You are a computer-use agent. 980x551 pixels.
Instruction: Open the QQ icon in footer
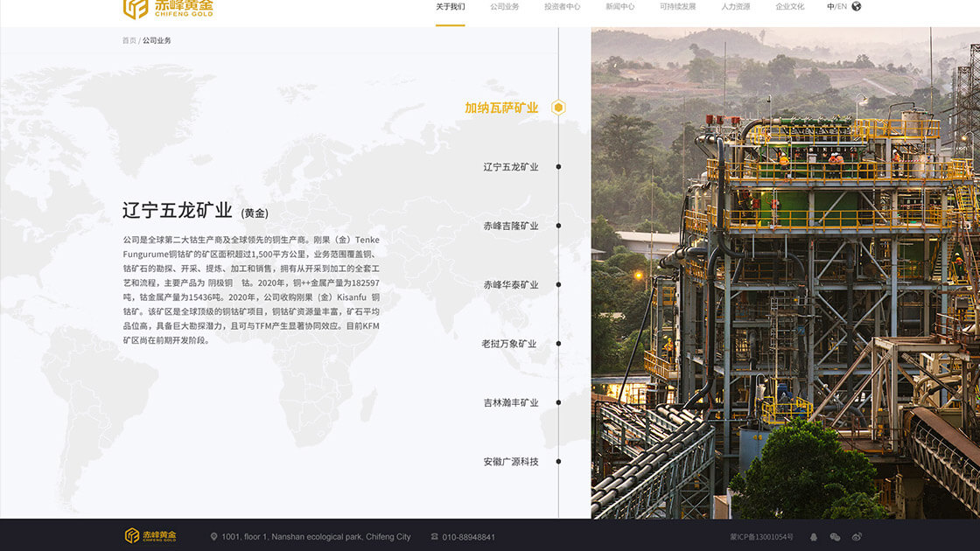[814, 536]
